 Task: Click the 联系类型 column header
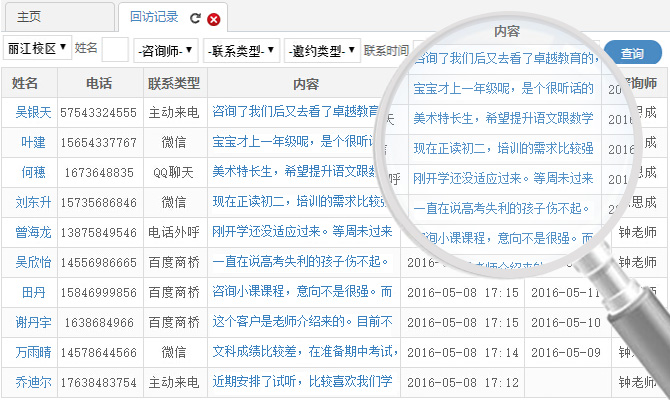[x=174, y=83]
